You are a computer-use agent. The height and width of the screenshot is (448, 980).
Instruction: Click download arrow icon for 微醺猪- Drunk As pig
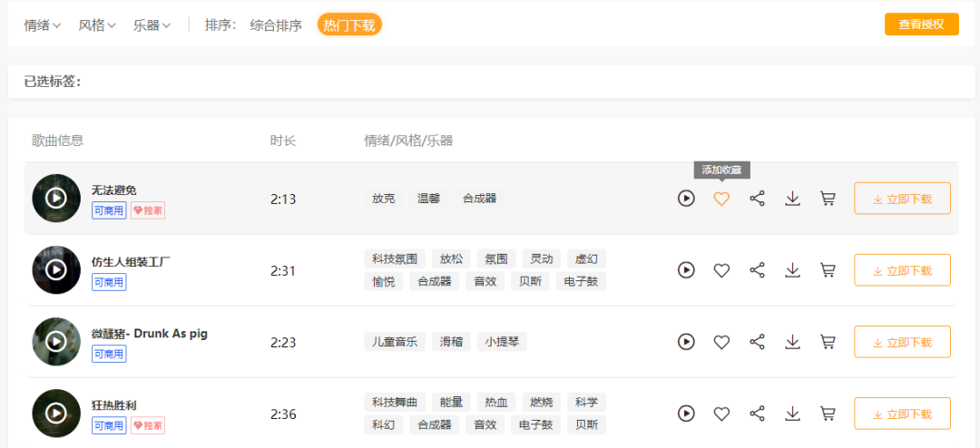pos(792,342)
